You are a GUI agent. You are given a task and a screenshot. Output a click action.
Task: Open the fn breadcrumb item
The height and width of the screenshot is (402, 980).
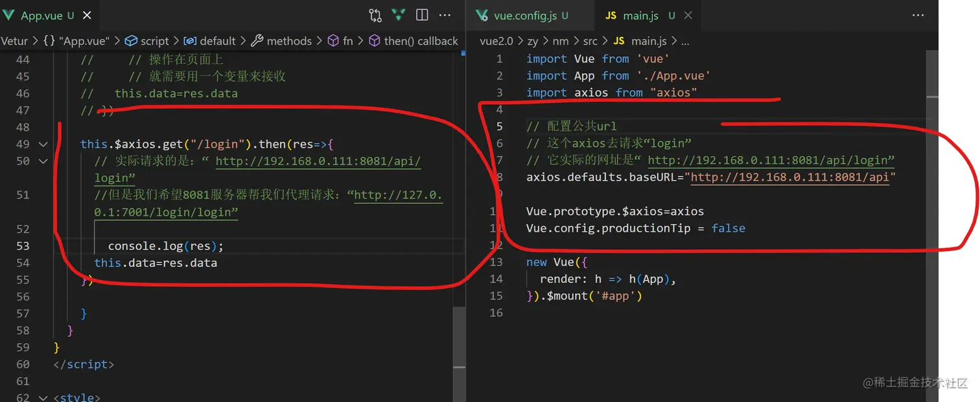pos(341,41)
